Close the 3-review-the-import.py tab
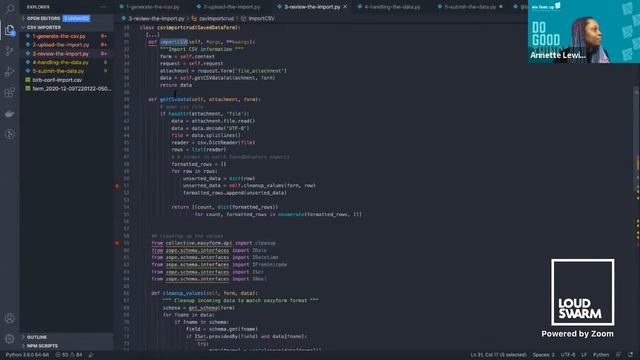640x360 pixels. tap(345, 7)
